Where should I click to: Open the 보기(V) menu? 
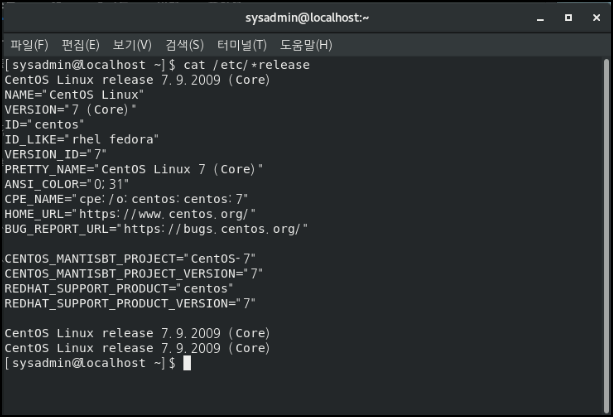tap(132, 45)
